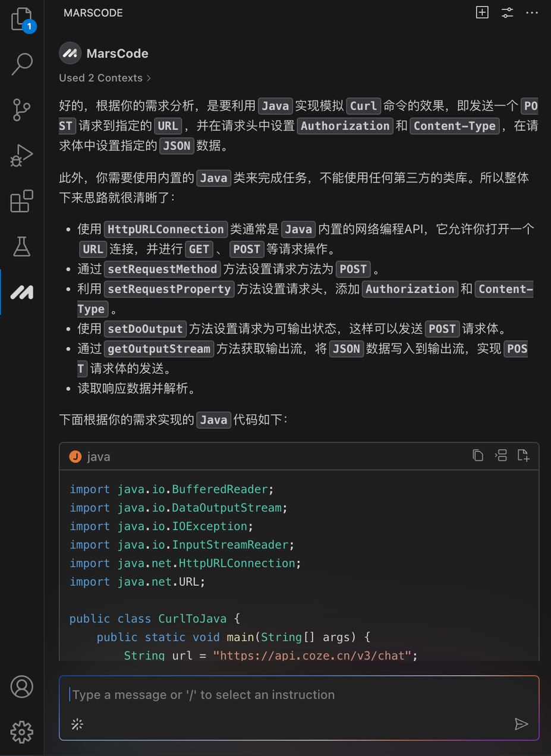The image size is (551, 756).
Task: Open MarsCode chat settings sliders icon
Action: point(507,12)
